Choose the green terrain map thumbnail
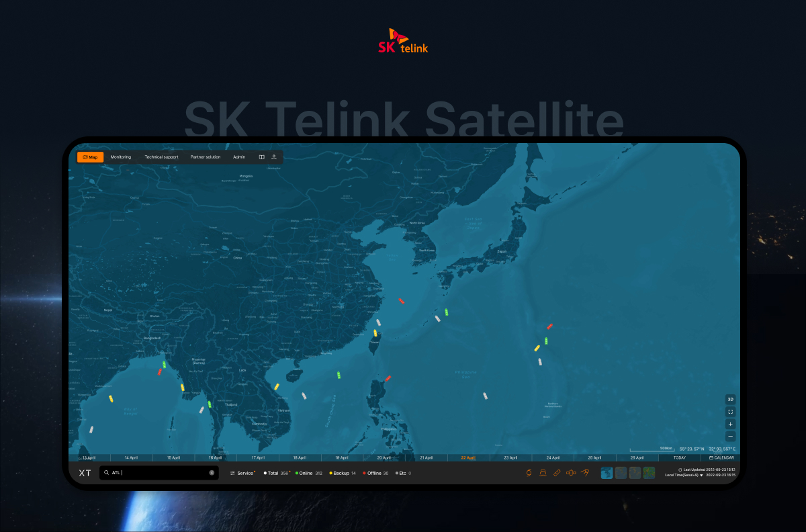Screen dimensions: 806x532 (649, 473)
